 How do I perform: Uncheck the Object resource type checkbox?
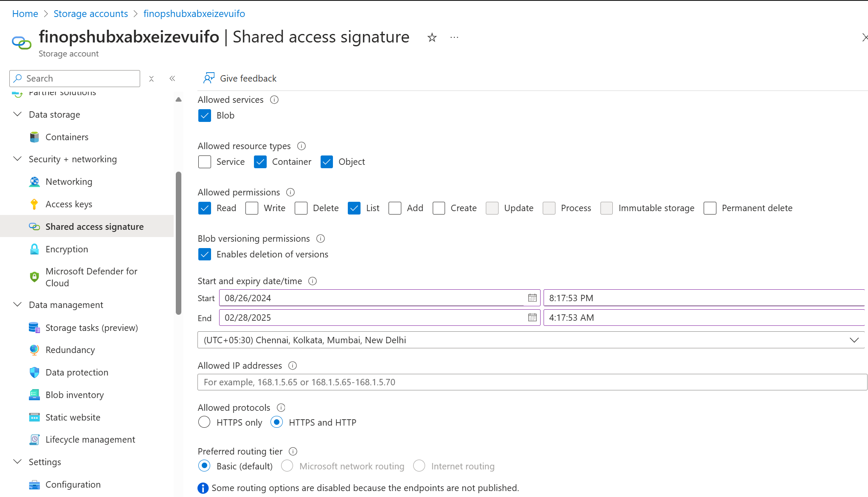tap(327, 162)
